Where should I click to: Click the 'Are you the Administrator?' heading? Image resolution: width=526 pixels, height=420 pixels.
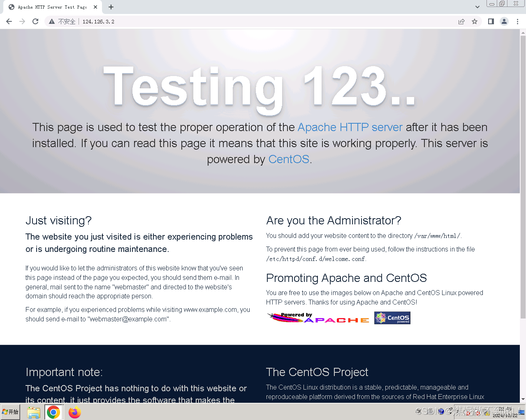(334, 221)
